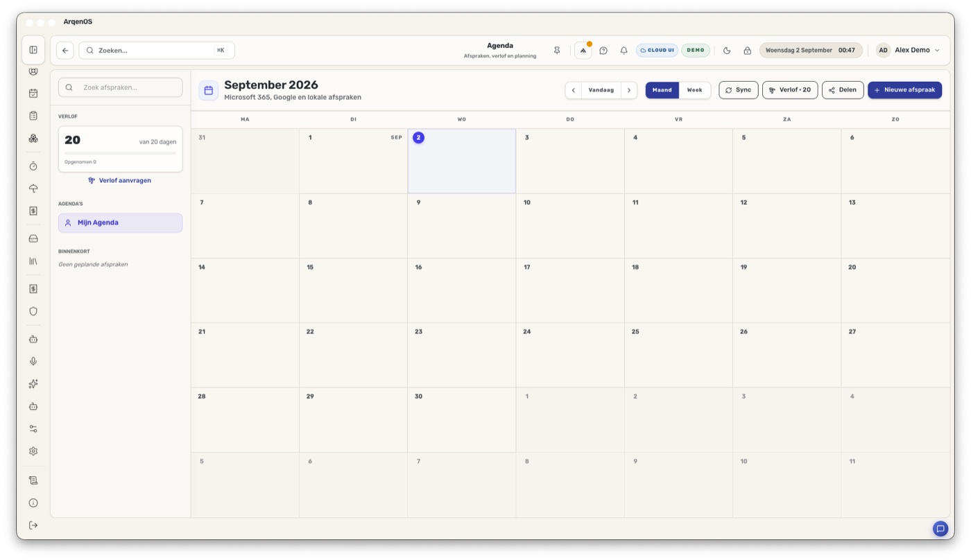The width and height of the screenshot is (971, 560).
Task: Open the help question mark icon
Action: (x=603, y=51)
